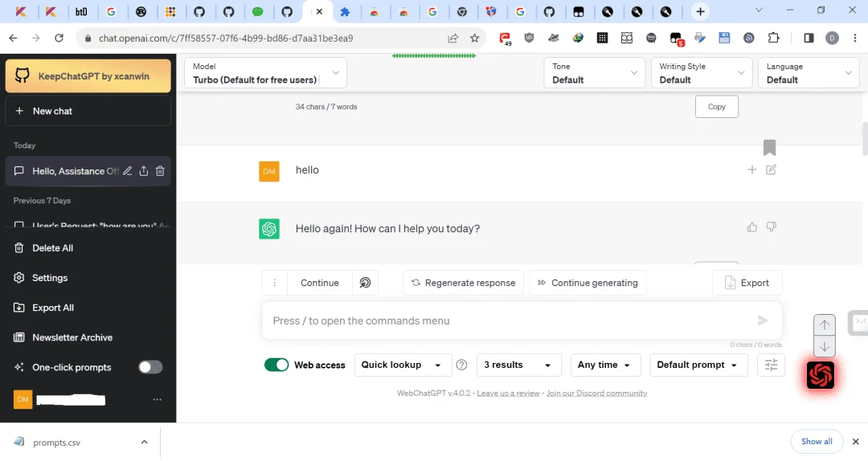Click the bookmark icon above hello message
Screen dimensions: 868x461
click(x=769, y=147)
